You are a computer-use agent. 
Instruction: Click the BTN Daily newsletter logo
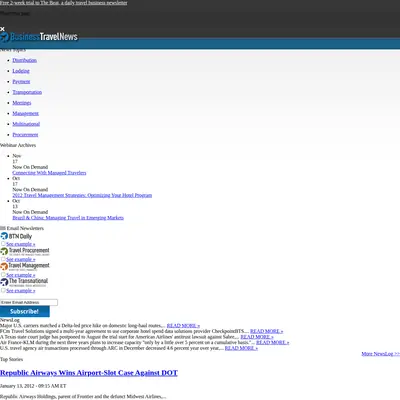[16, 236]
